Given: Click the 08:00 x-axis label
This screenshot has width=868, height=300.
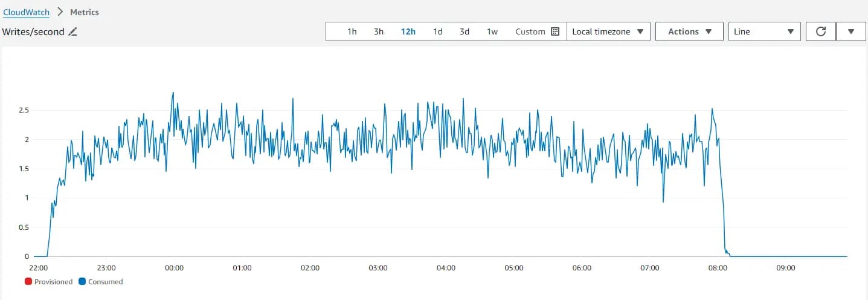Looking at the screenshot, I should (x=718, y=268).
